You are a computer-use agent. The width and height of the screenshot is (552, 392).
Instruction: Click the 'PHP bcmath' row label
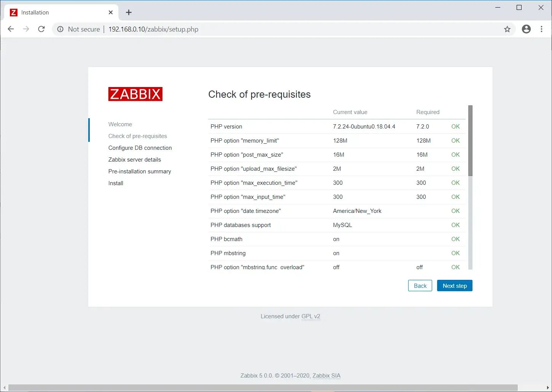(226, 239)
